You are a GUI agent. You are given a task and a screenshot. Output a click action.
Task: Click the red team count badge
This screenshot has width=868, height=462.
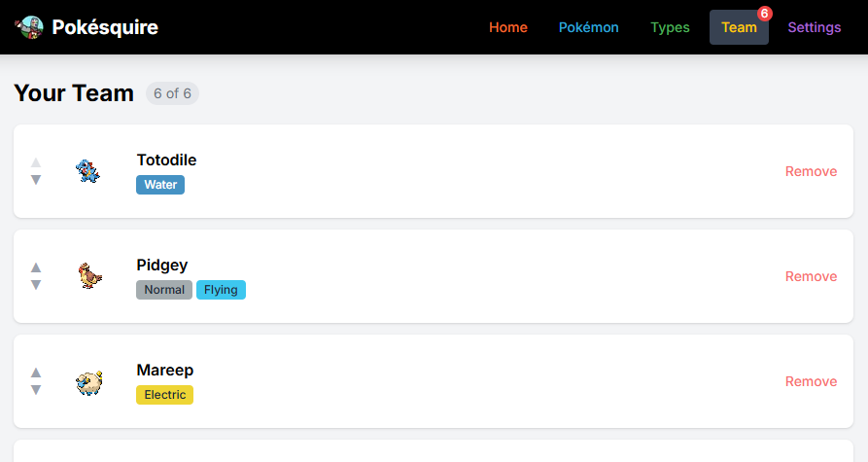click(765, 14)
